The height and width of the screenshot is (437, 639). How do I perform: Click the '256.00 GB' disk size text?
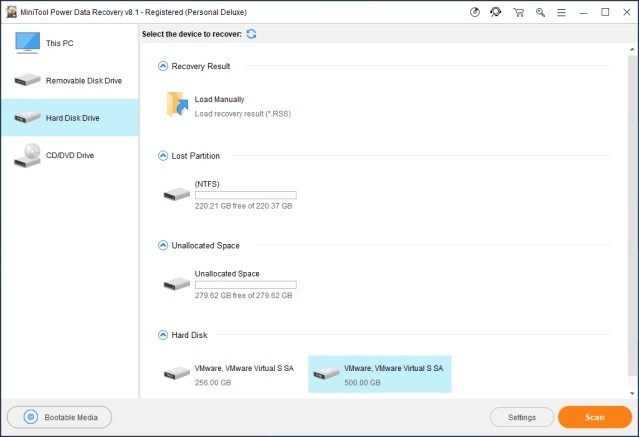tap(213, 383)
